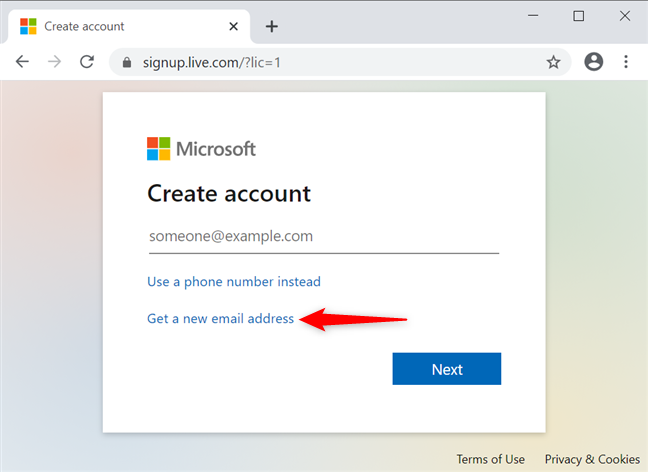The height and width of the screenshot is (472, 648).
Task: Click the blue Next button
Action: (x=447, y=369)
